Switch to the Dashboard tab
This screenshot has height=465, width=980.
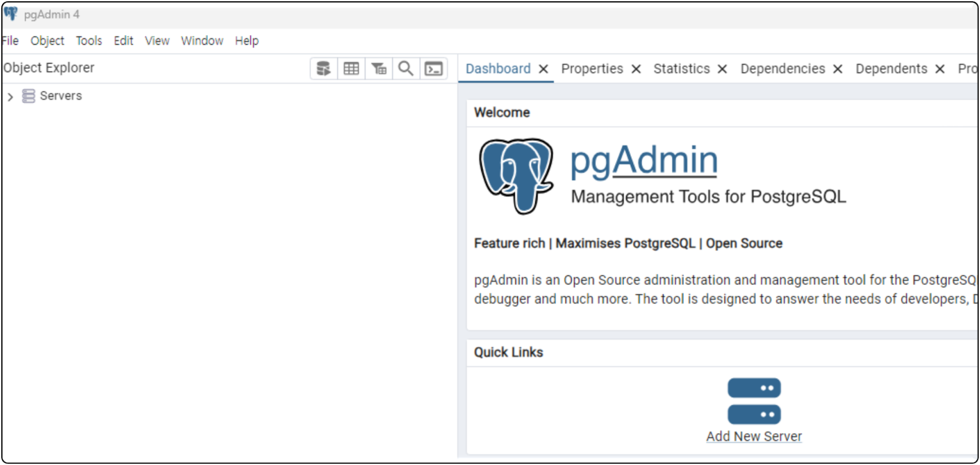498,69
